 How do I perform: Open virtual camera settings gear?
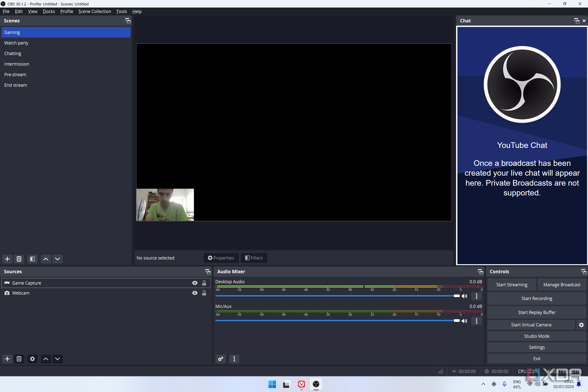[582, 325]
